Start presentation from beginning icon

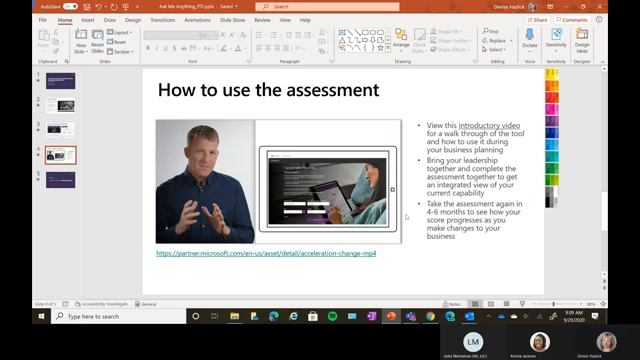click(126, 7)
